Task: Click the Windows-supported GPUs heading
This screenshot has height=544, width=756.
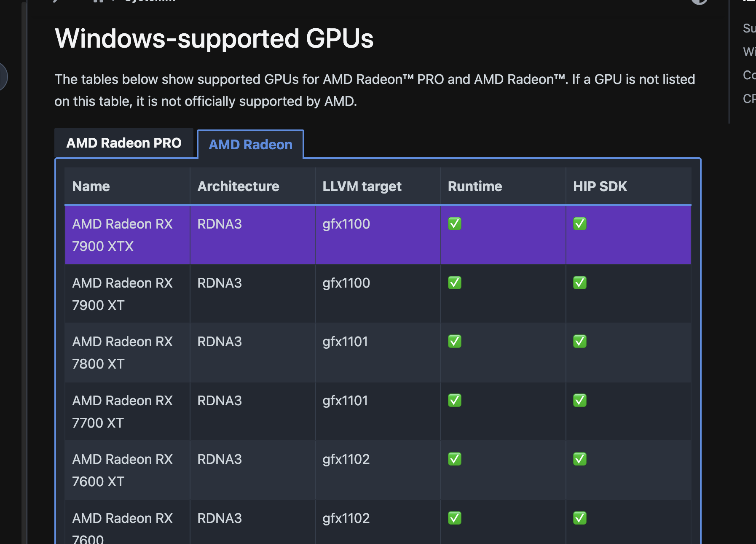Action: (214, 38)
